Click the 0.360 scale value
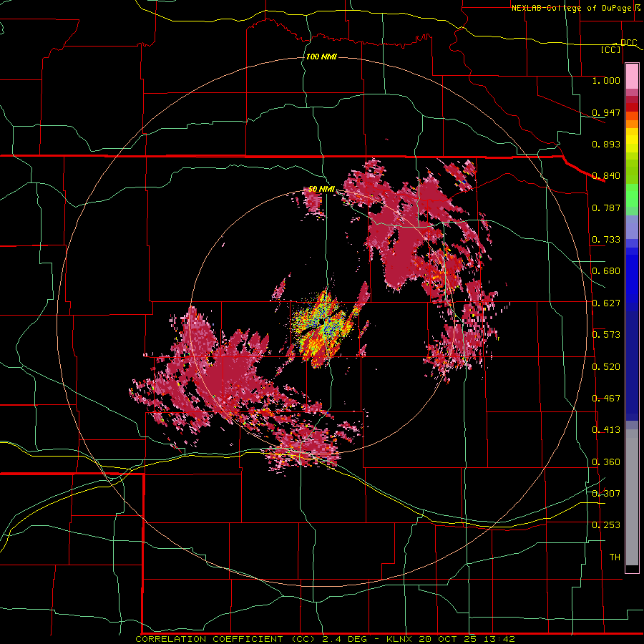This screenshot has height=644, width=644. pos(606,462)
